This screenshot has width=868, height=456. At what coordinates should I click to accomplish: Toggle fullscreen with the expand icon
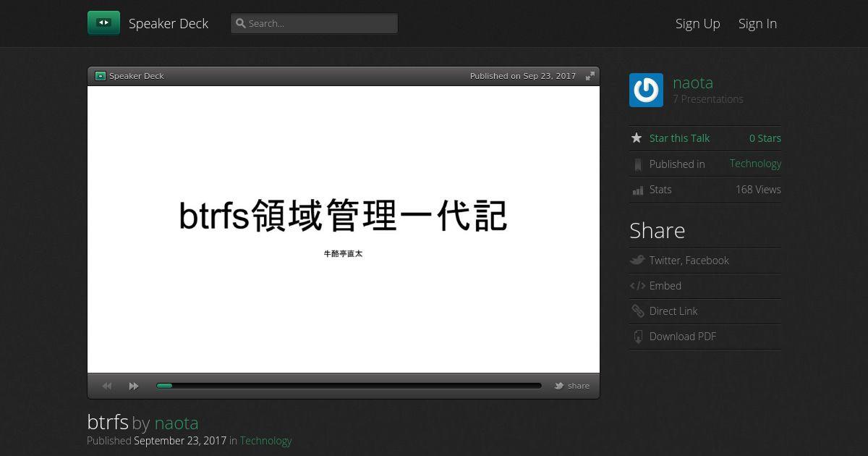[590, 76]
